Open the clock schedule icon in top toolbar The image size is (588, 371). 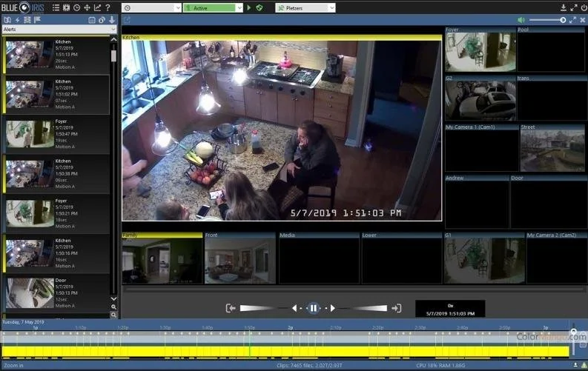(x=76, y=7)
